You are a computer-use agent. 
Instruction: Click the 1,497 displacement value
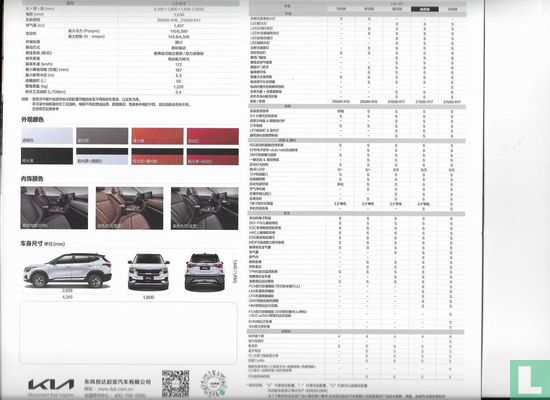click(x=179, y=26)
